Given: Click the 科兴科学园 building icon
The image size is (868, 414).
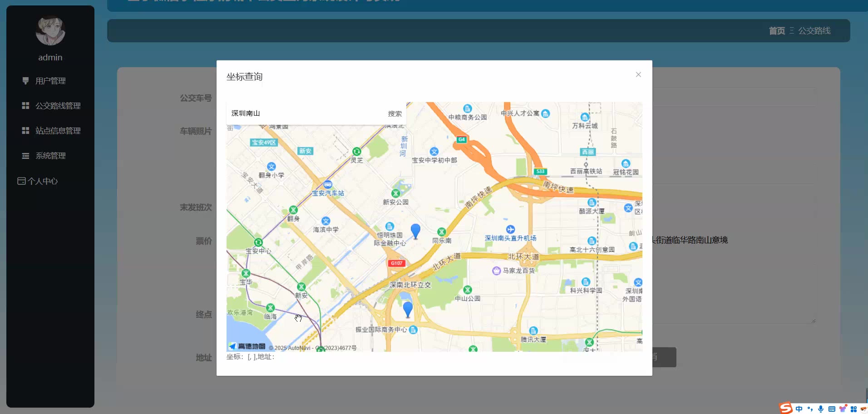Looking at the screenshot, I should (586, 282).
